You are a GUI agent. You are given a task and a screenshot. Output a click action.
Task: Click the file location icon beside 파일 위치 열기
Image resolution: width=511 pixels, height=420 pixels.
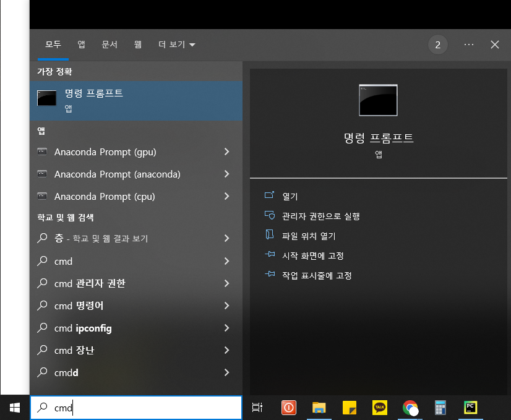click(x=269, y=234)
